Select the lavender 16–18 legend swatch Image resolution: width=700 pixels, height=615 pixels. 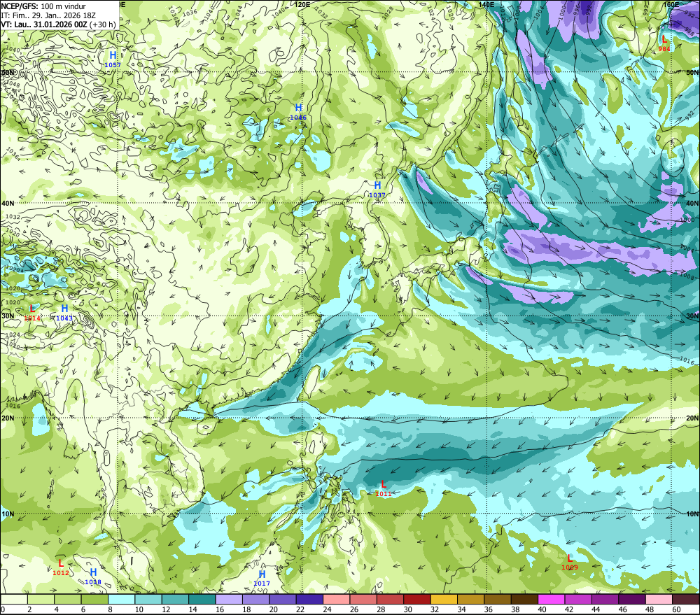click(229, 599)
